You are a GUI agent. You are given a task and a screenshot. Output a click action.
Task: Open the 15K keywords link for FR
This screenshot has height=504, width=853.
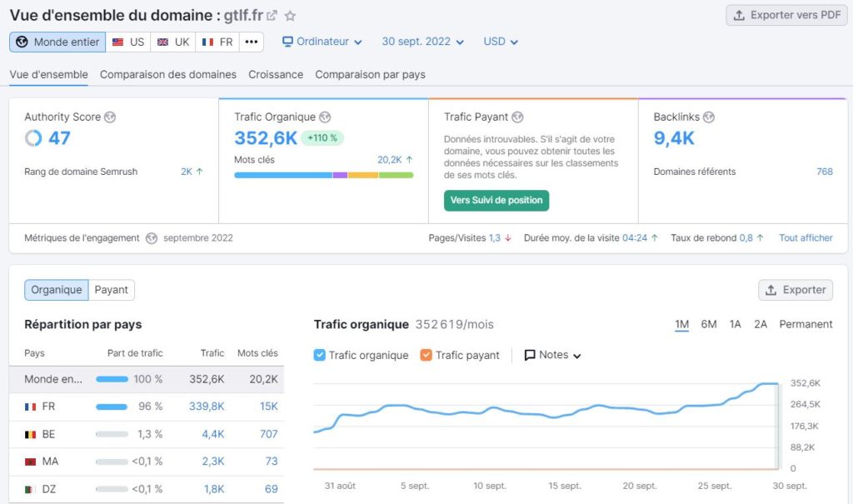click(x=269, y=407)
